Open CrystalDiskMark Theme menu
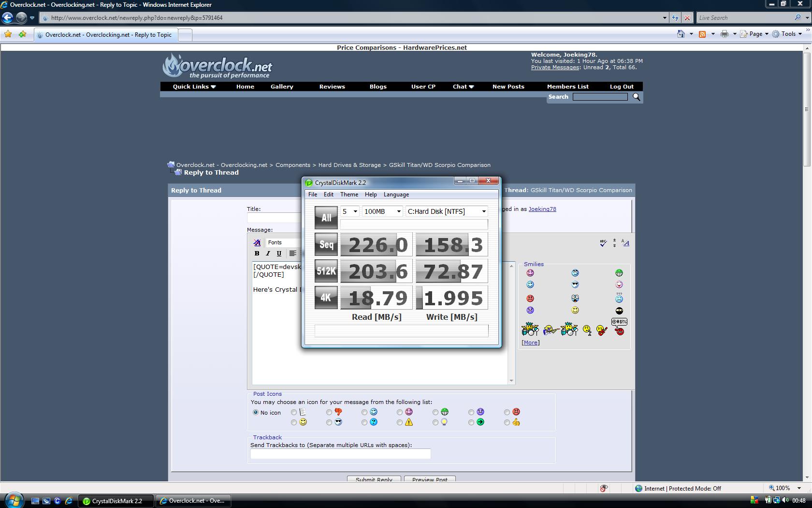The image size is (812, 508). (x=349, y=194)
